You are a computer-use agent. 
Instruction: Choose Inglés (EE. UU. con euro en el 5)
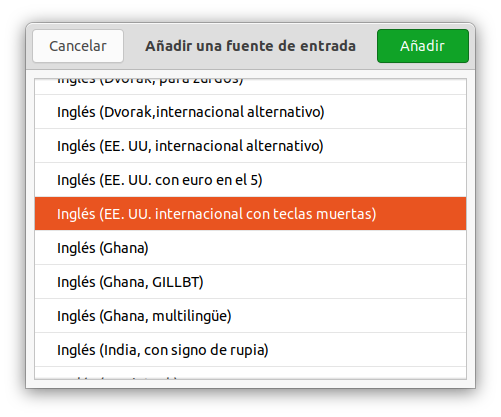click(250, 180)
